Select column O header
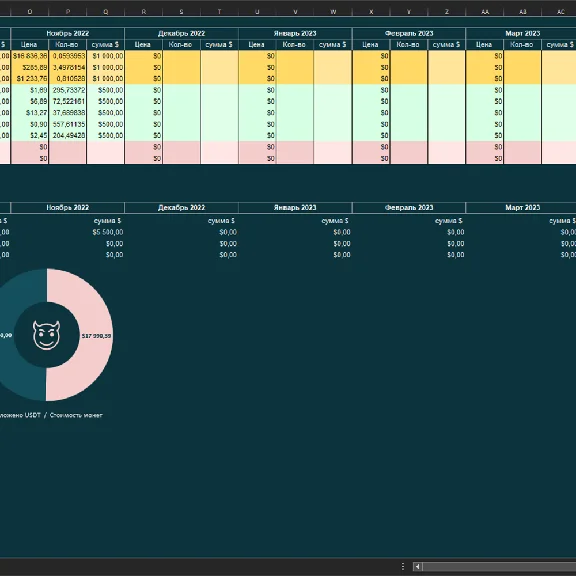The image size is (576, 576). tap(30, 12)
